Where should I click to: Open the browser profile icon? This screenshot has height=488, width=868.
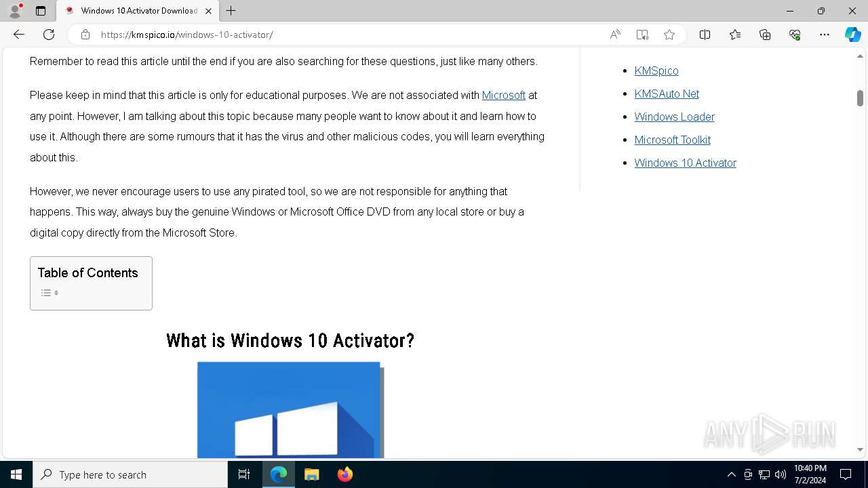coord(15,11)
